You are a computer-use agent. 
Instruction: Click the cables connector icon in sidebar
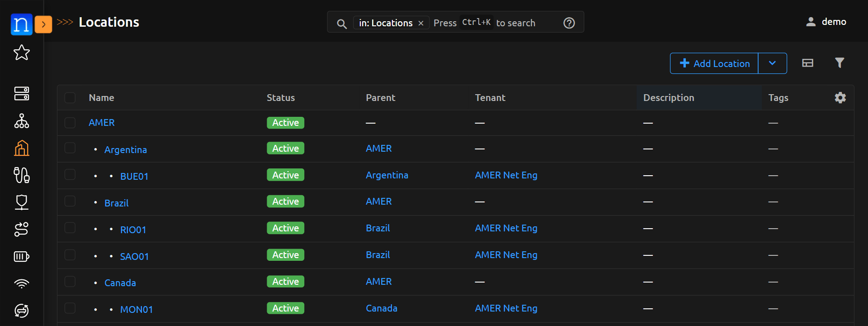(x=21, y=175)
